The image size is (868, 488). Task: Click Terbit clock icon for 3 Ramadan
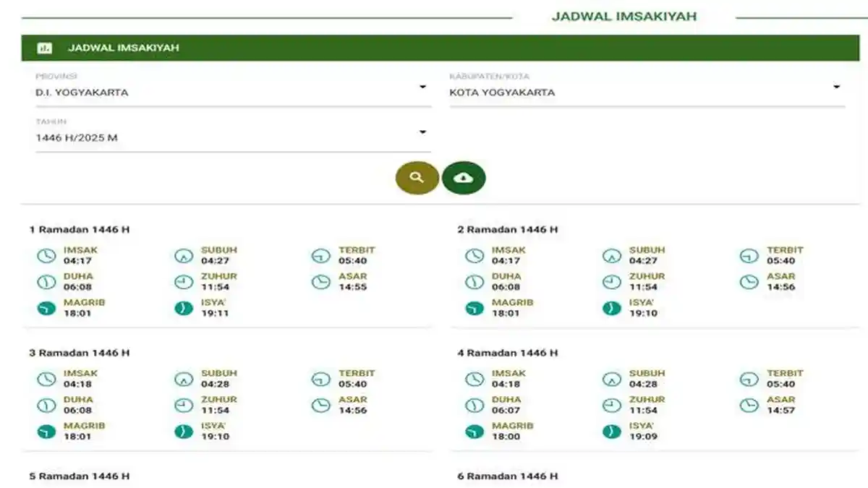(x=321, y=380)
